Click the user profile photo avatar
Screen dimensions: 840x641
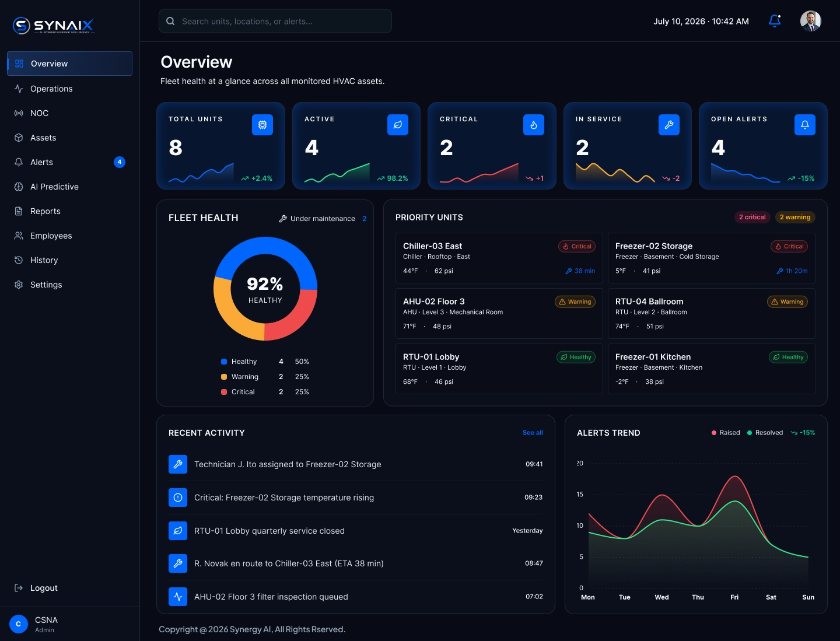coord(811,21)
